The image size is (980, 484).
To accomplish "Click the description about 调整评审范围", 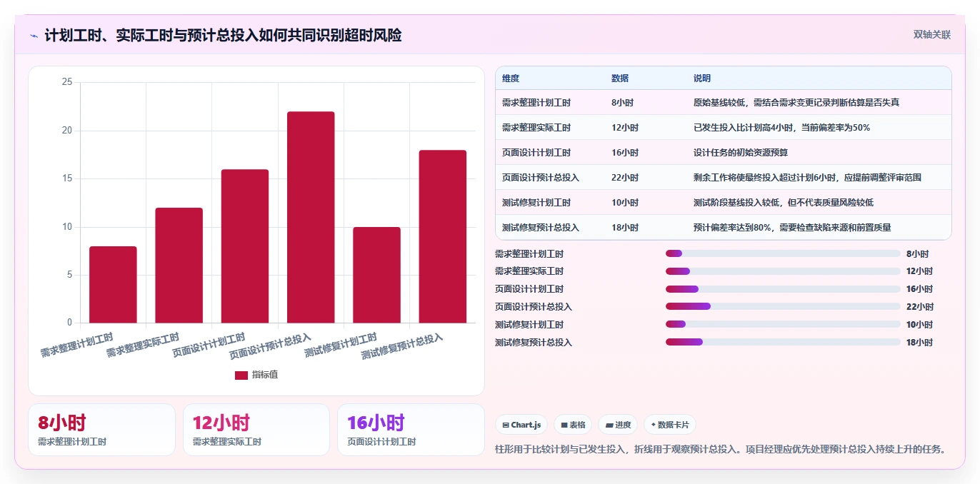I will [x=807, y=178].
